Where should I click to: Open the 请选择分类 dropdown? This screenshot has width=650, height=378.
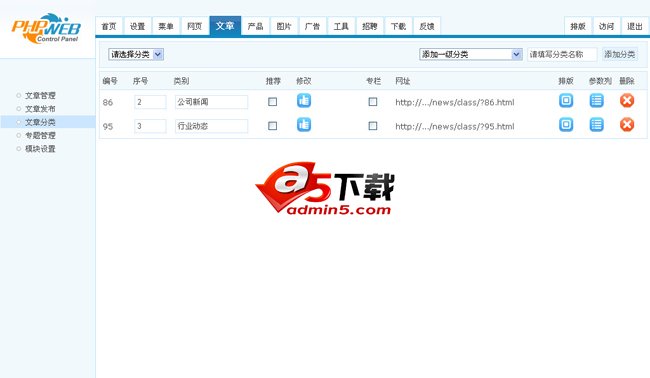136,54
